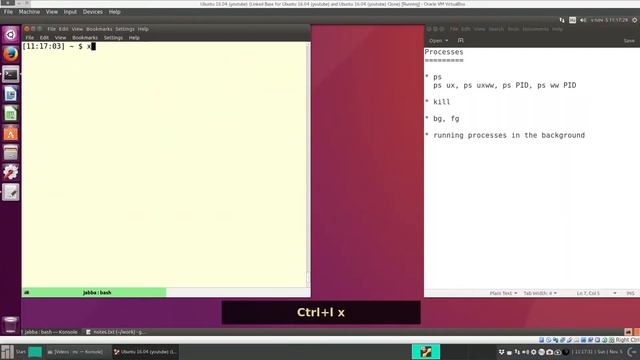Click the Save button in gedit
The width and height of the screenshot is (640, 360).
coord(629,40)
